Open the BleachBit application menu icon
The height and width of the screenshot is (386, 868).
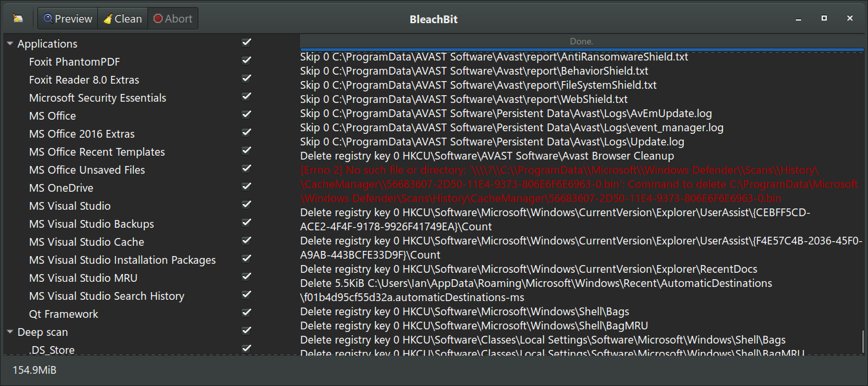(x=18, y=19)
